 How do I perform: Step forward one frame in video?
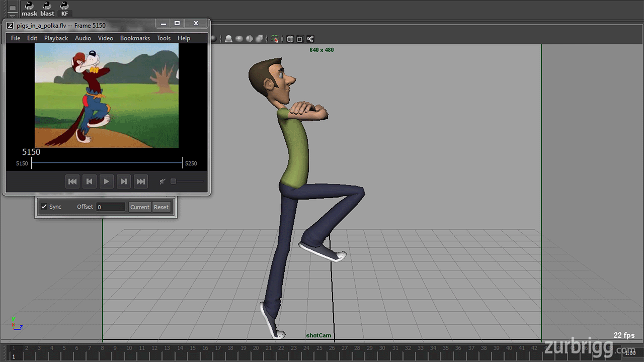tap(123, 182)
